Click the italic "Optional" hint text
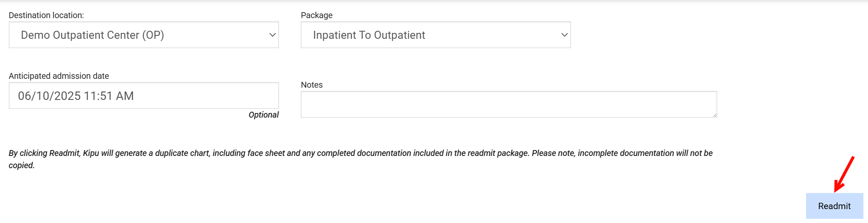The image size is (868, 223). tap(263, 115)
